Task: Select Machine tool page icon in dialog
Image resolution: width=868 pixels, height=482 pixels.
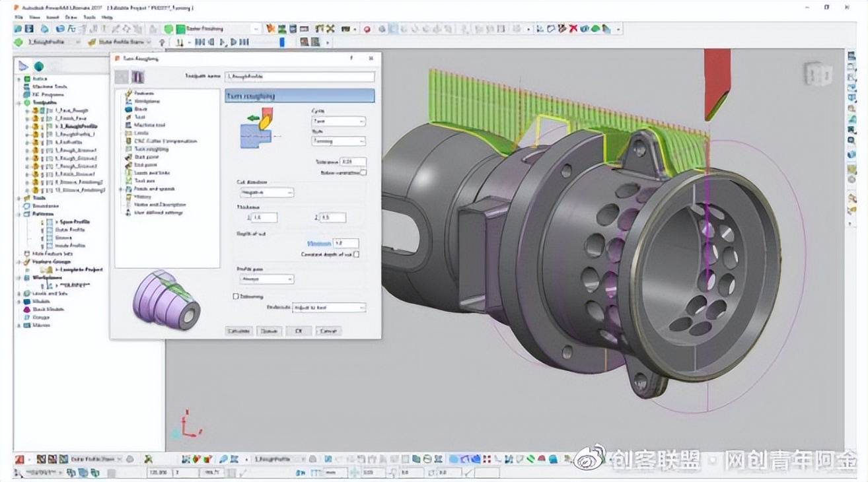Action: [x=128, y=125]
